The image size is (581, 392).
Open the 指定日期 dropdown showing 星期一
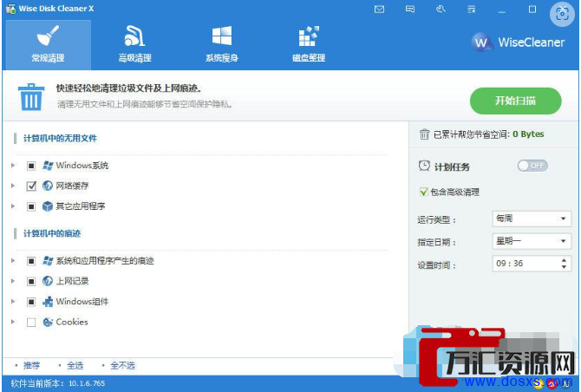click(532, 241)
